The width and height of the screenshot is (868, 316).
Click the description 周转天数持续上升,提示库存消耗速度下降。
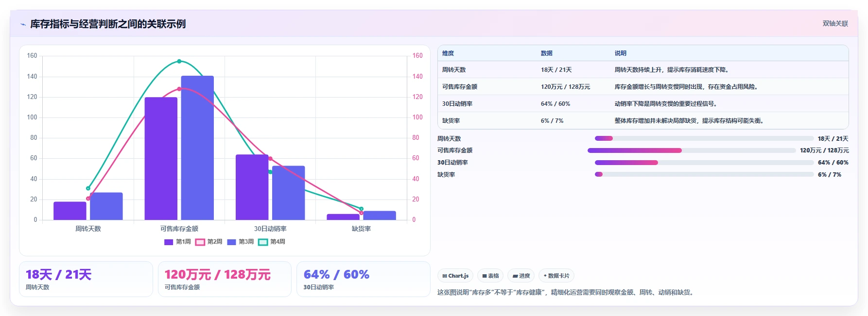[672, 70]
